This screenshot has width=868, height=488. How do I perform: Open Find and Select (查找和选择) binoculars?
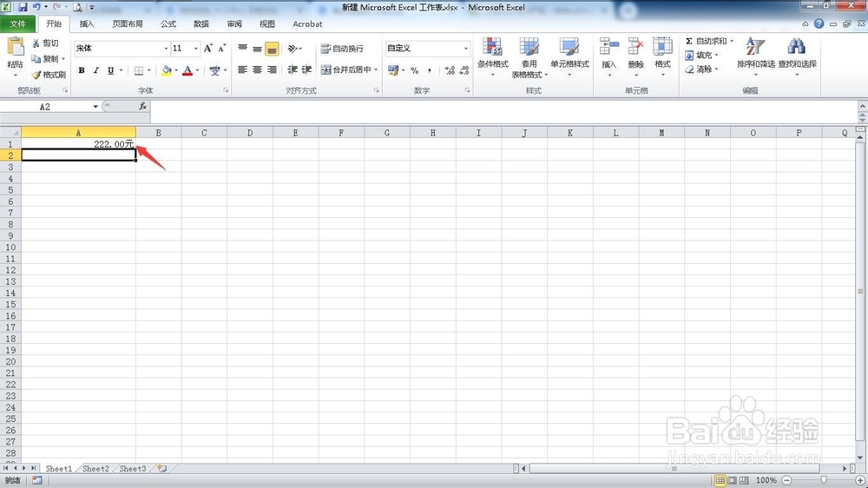(797, 56)
